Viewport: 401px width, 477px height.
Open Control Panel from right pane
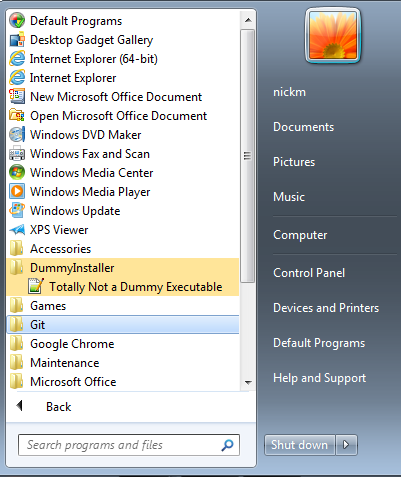tap(309, 273)
